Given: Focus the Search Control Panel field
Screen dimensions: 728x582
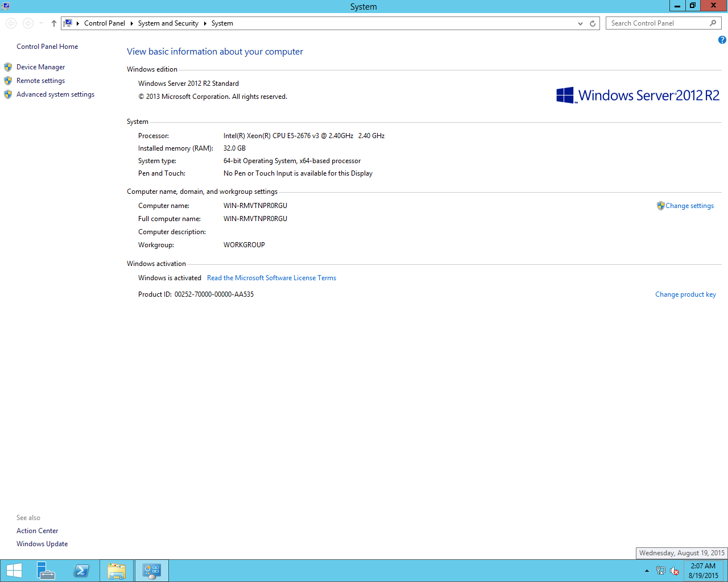Looking at the screenshot, I should coord(664,23).
